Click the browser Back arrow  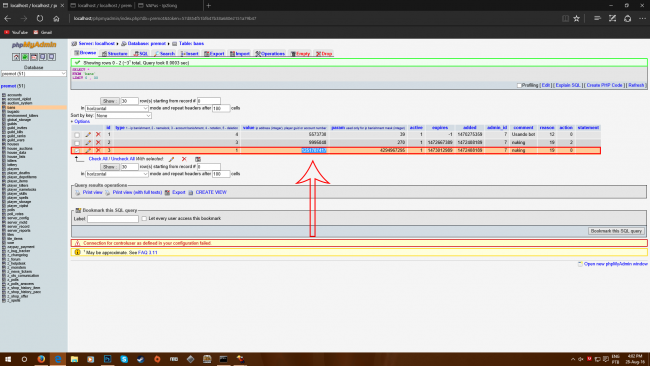tap(7, 19)
